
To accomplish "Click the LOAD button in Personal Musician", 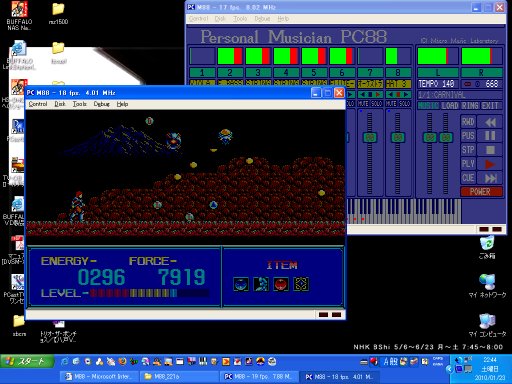I will pos(450,106).
